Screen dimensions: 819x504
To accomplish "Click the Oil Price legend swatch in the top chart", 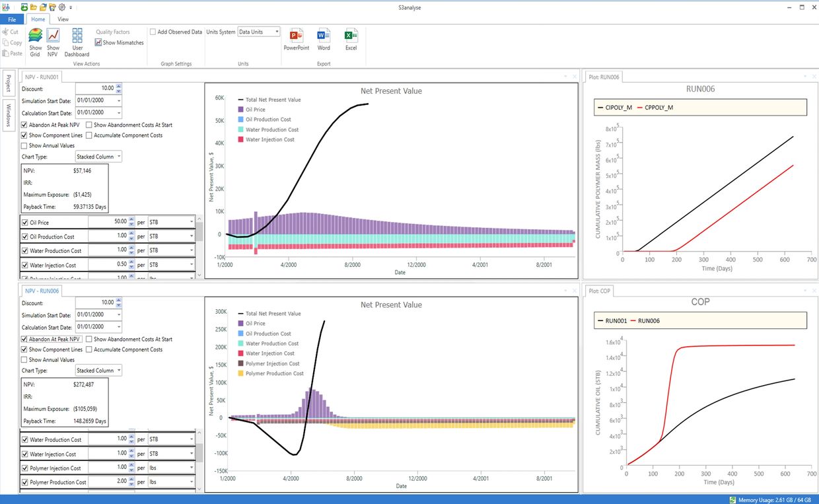I will pyautogui.click(x=241, y=110).
